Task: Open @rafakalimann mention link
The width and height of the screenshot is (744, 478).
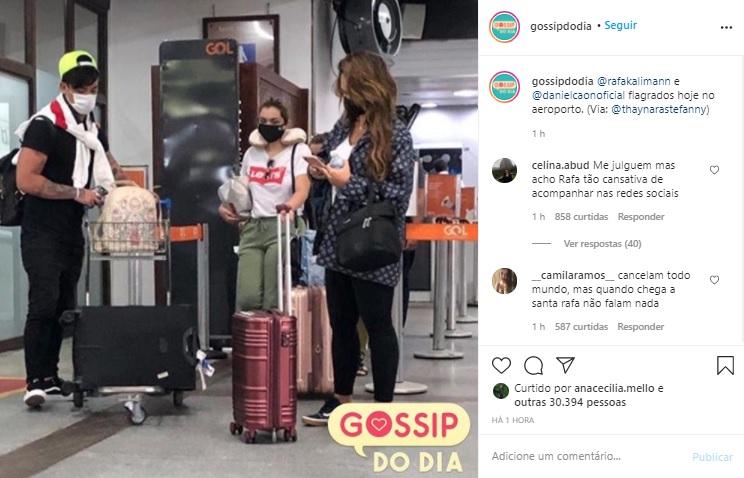Action: pyautogui.click(x=633, y=81)
